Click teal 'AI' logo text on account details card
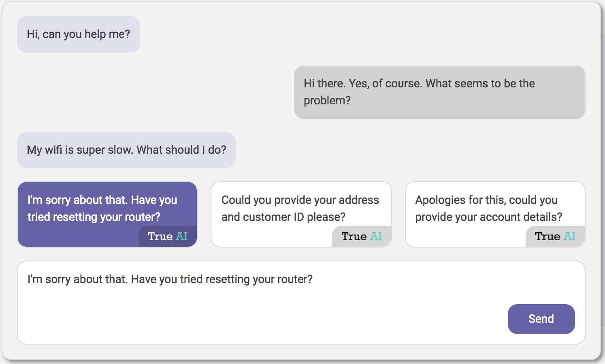The width and height of the screenshot is (605, 364). (x=570, y=236)
